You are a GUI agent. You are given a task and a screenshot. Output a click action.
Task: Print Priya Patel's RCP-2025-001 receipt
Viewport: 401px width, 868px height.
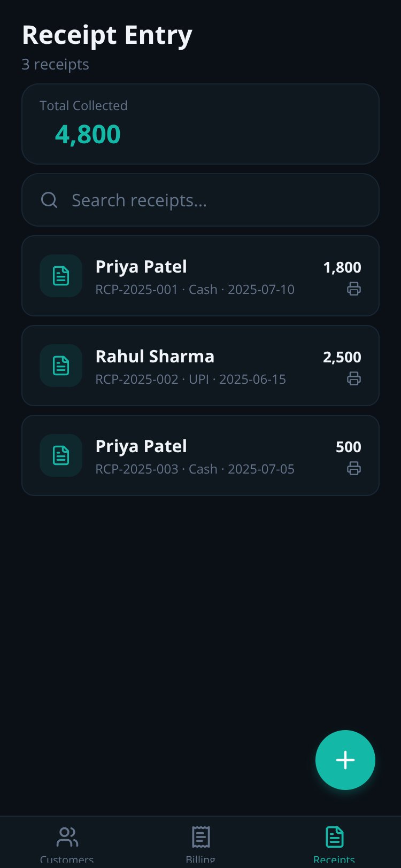coord(354,289)
